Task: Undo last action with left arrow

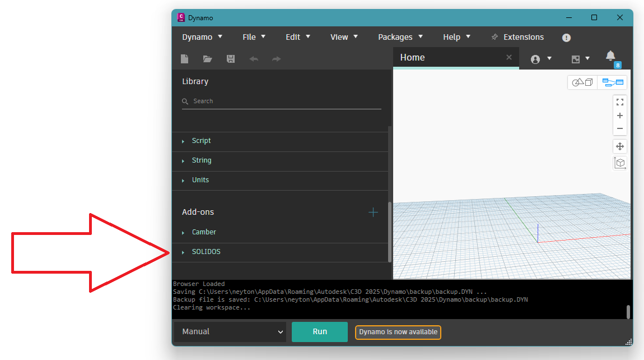Action: coord(254,59)
